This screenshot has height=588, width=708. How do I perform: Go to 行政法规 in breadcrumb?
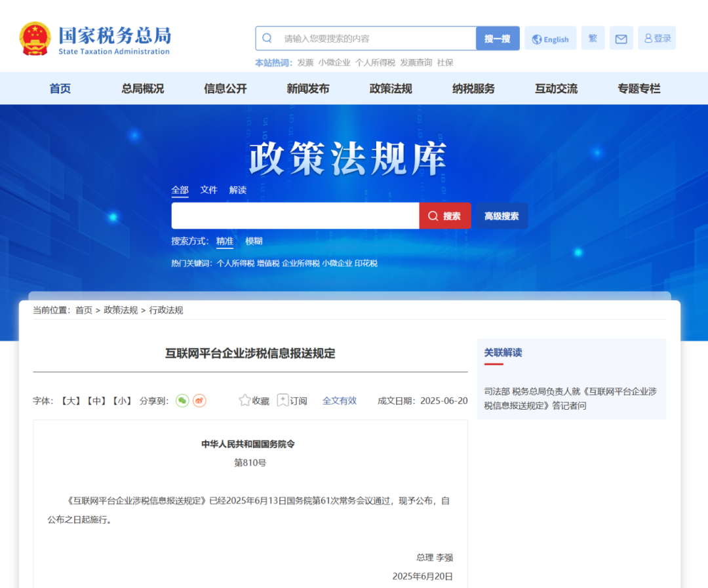point(166,310)
